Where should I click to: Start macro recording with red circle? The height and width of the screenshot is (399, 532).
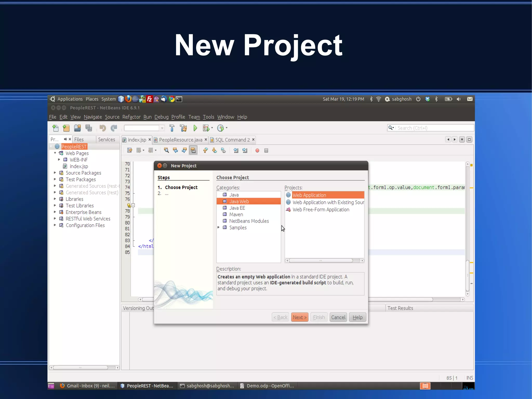tap(257, 150)
